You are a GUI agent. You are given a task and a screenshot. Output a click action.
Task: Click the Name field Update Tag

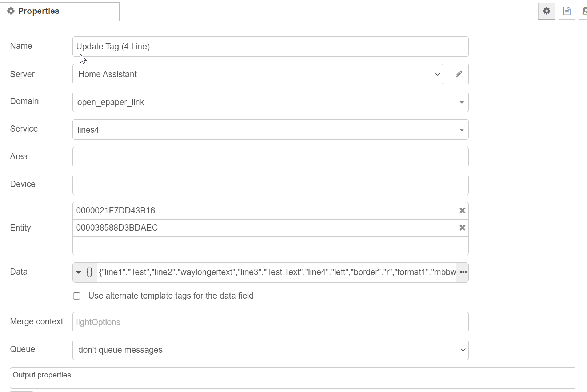[270, 47]
